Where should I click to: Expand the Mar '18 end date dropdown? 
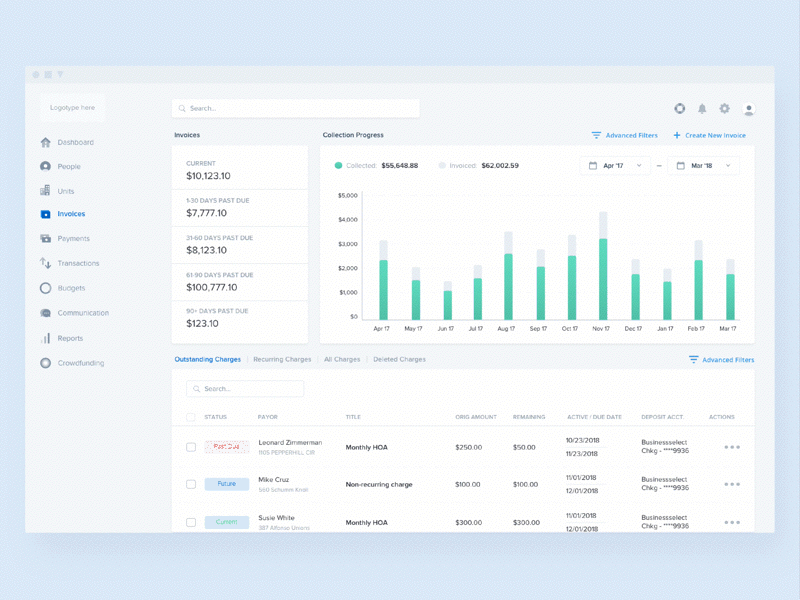[703, 166]
